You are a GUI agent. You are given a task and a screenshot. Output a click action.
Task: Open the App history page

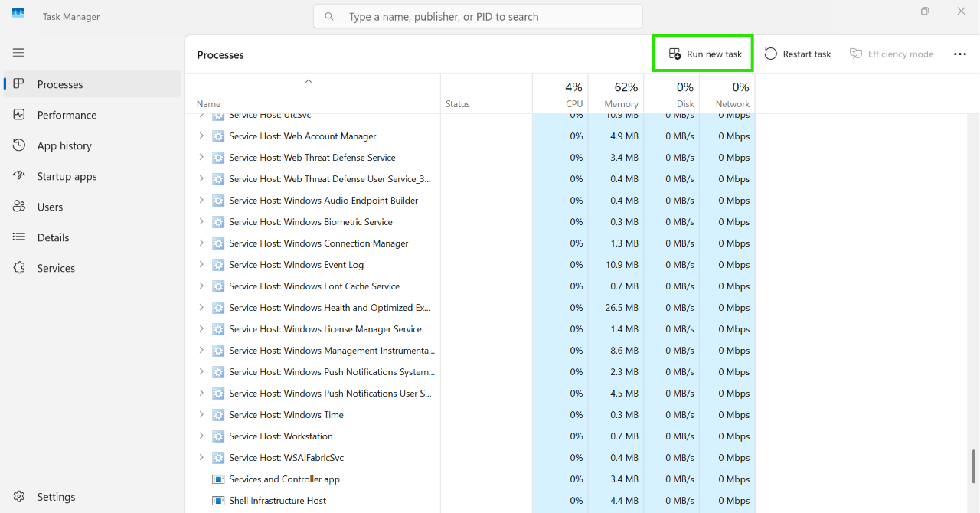[x=92, y=145]
